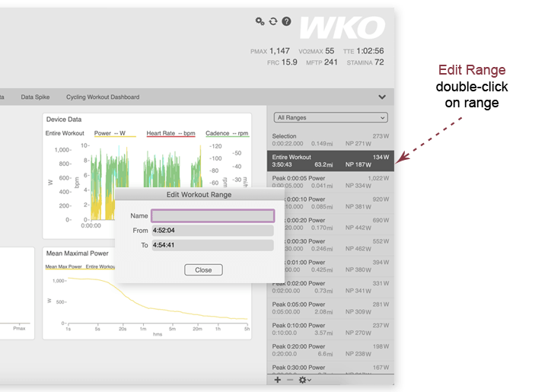Click the Device Data chart title
548x392 pixels.
[64, 120]
